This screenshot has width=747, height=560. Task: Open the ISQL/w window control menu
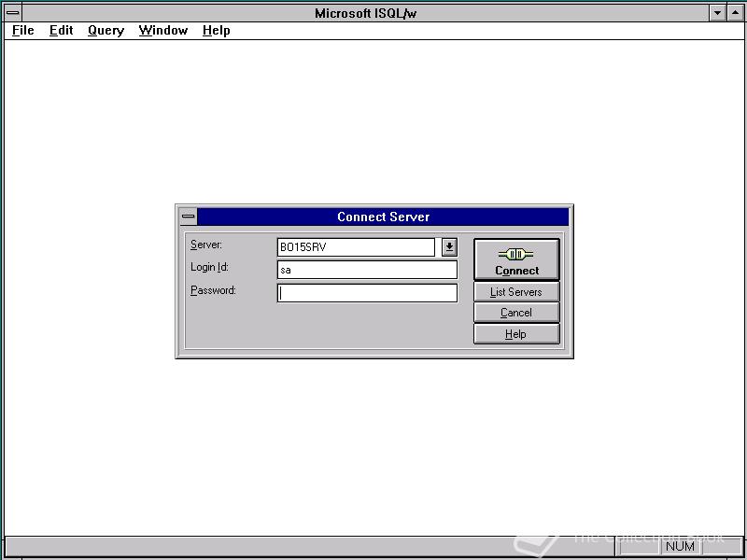pyautogui.click(x=12, y=13)
